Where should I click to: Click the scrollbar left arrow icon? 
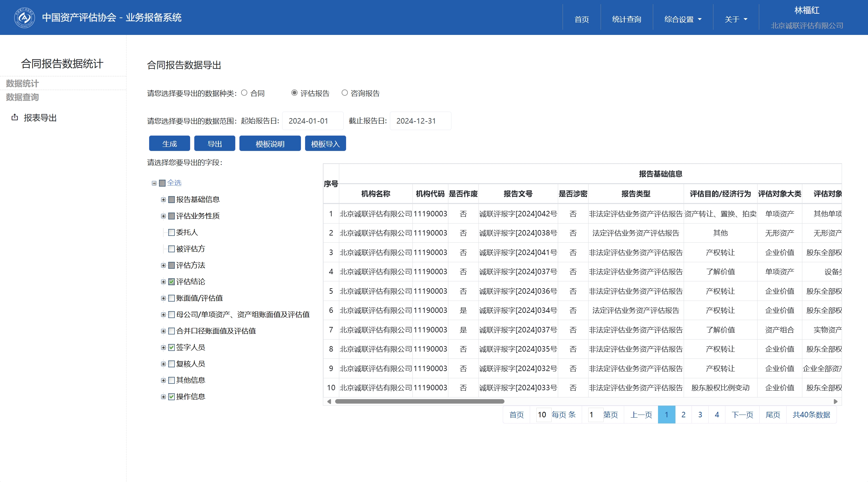(x=329, y=401)
